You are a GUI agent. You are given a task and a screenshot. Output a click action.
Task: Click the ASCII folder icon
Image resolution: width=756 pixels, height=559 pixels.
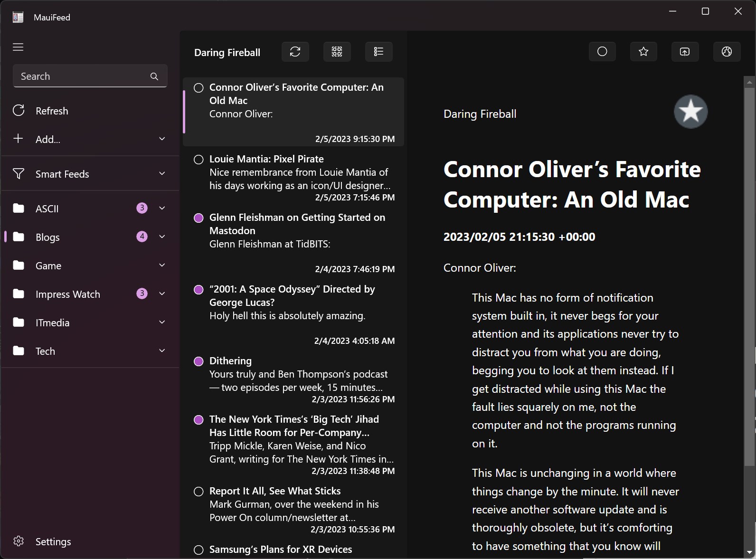[19, 208]
